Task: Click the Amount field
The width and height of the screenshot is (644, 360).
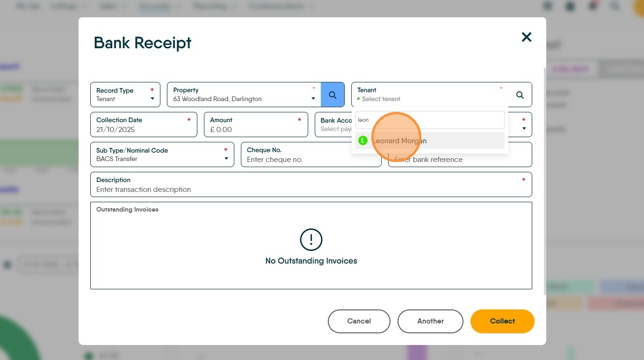Action: coord(256,125)
